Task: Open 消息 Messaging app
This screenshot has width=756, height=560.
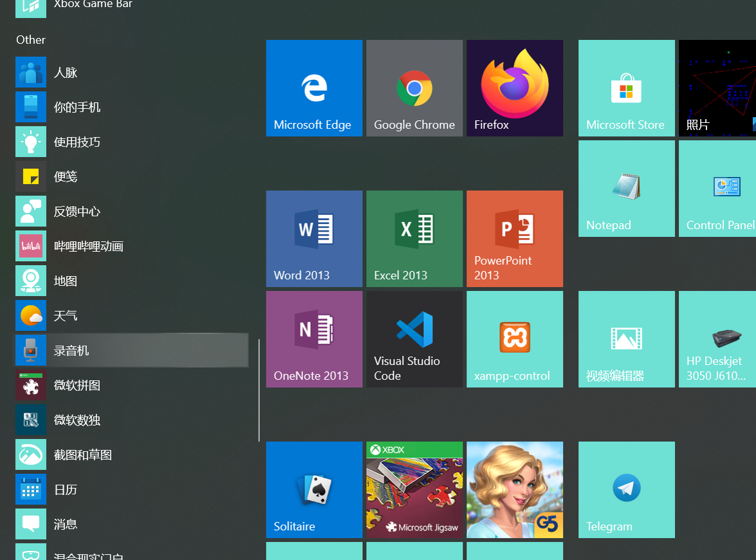Action: [132, 524]
